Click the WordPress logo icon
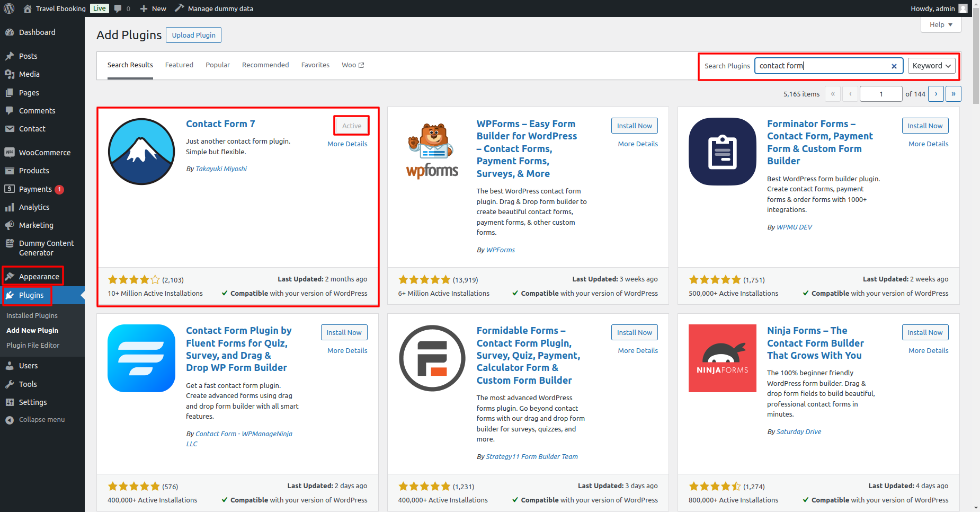The width and height of the screenshot is (980, 512). (x=9, y=8)
